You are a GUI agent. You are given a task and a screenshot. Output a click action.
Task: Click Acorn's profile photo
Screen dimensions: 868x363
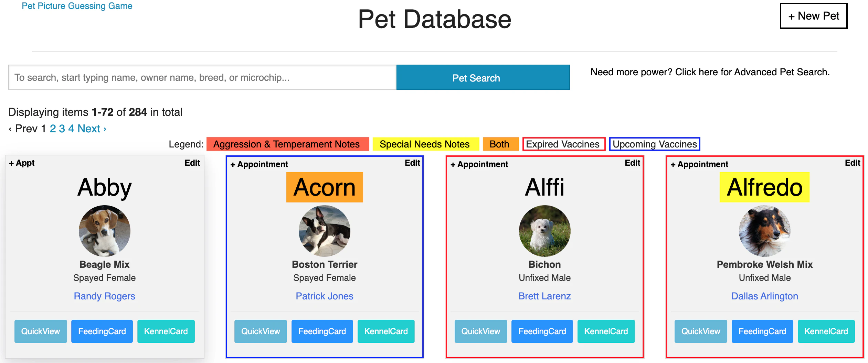[324, 231]
